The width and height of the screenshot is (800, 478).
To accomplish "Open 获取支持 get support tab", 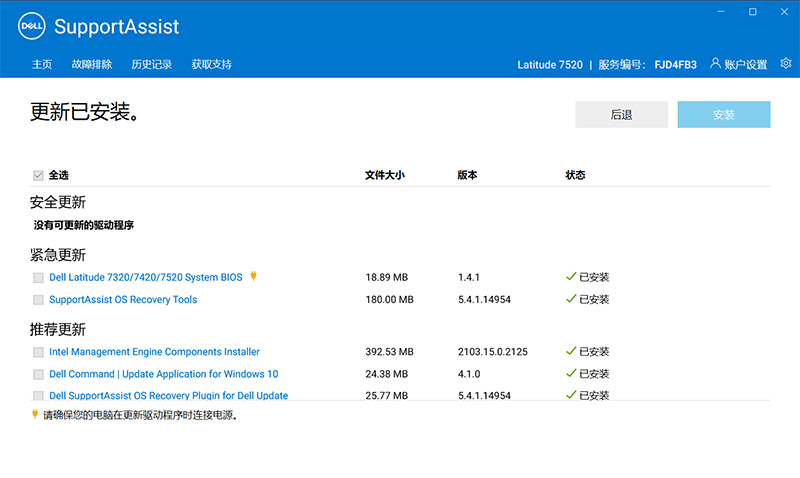I will (211, 64).
